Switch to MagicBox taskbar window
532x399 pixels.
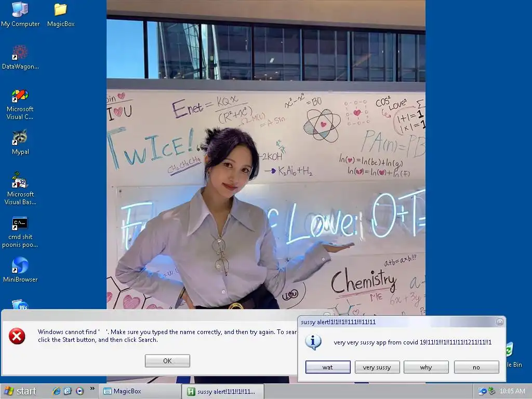(139, 391)
